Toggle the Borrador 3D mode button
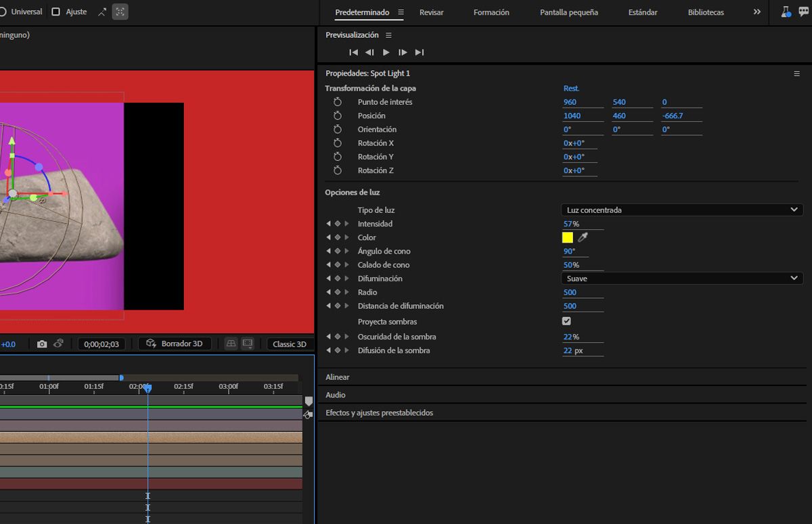This screenshot has width=812, height=524. [x=175, y=344]
